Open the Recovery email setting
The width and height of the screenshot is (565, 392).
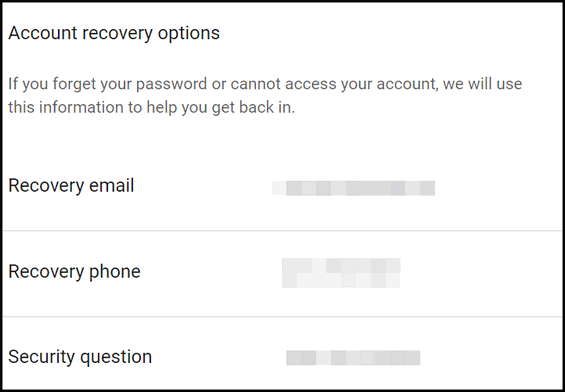point(282,187)
